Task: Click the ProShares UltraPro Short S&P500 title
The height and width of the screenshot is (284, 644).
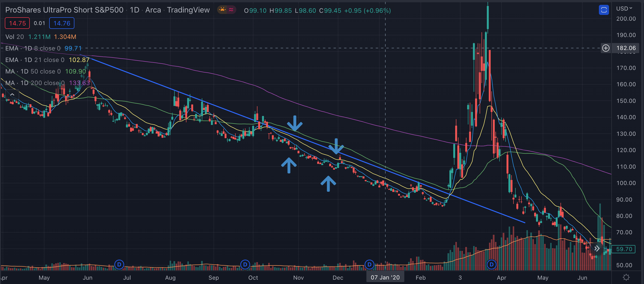Action: 64,10
